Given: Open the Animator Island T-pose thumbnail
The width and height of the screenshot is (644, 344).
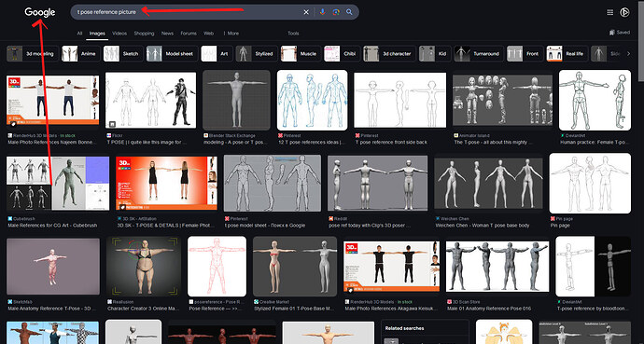Looking at the screenshot, I should point(502,100).
